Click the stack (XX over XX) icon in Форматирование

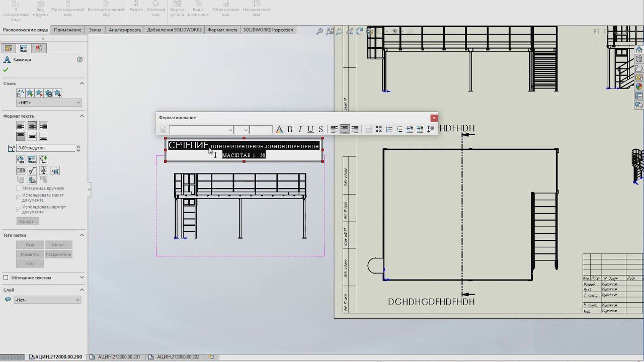click(x=379, y=130)
